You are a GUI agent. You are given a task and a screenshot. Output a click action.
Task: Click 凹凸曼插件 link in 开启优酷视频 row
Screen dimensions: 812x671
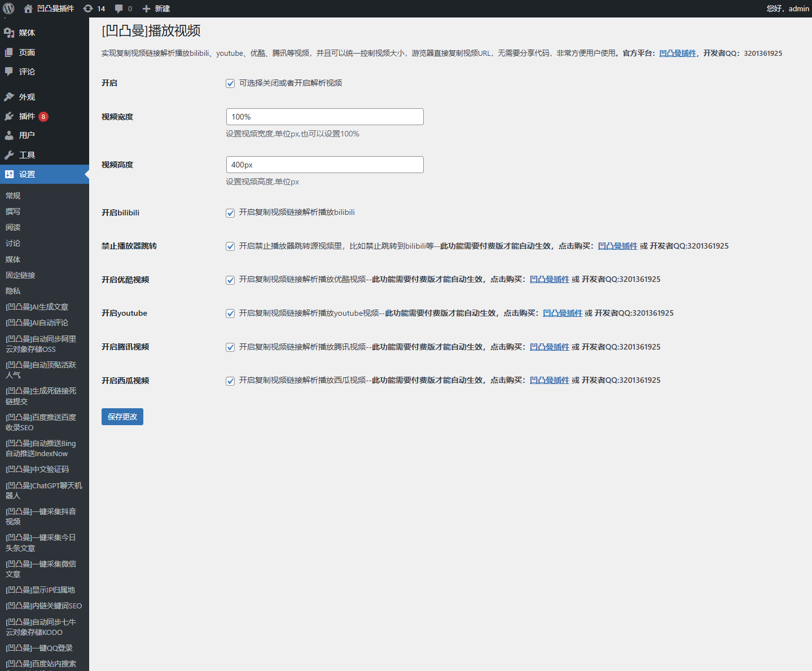tap(549, 279)
